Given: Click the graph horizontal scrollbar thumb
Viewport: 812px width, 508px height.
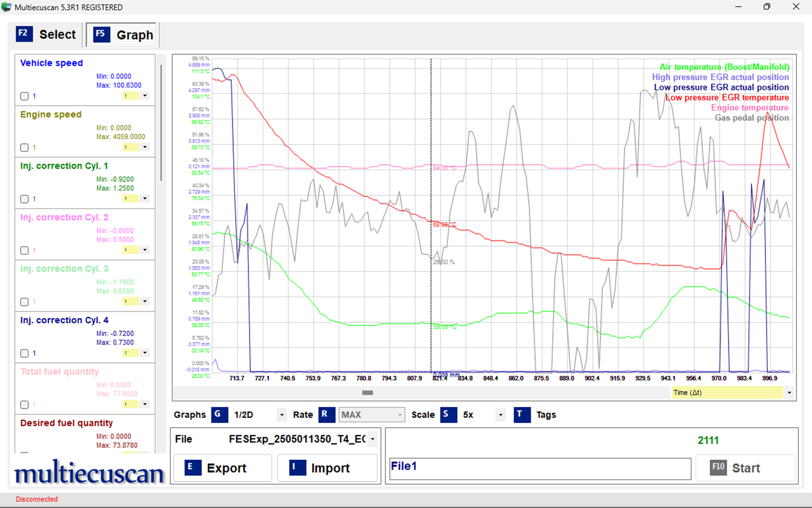Looking at the screenshot, I should tap(367, 393).
